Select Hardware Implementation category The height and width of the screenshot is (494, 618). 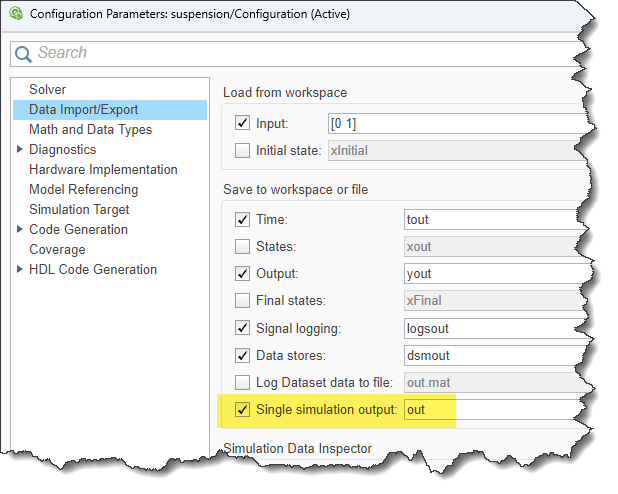(x=103, y=169)
